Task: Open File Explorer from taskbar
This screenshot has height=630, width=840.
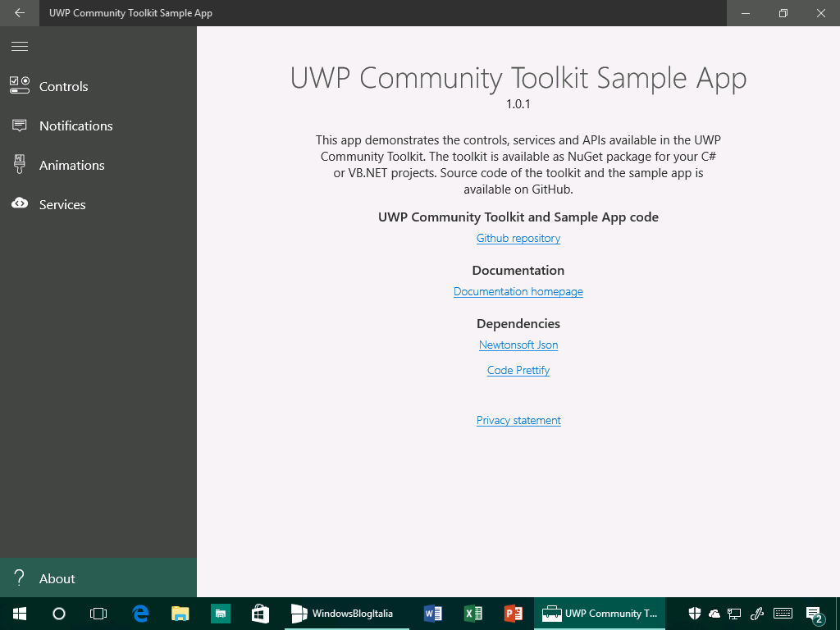Action: point(180,614)
